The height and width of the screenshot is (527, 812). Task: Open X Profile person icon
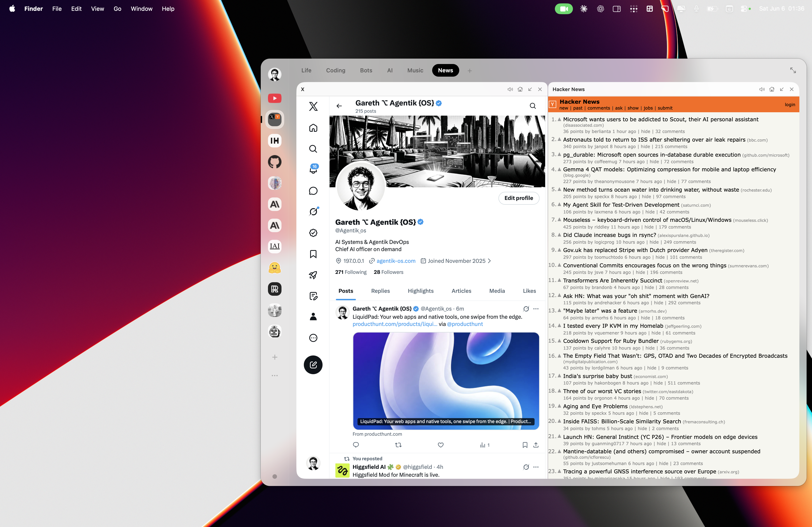tap(313, 317)
